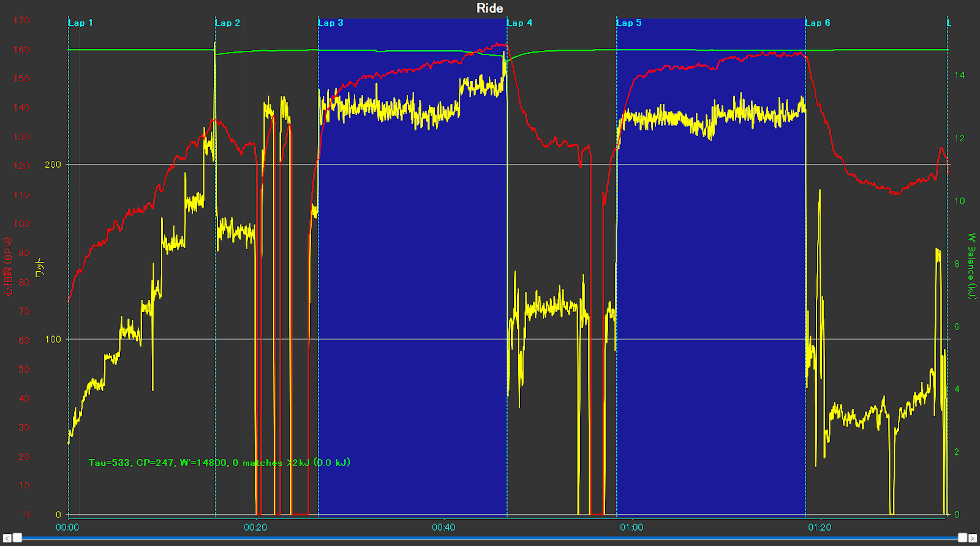Select the Lap 2 marker label

click(228, 23)
